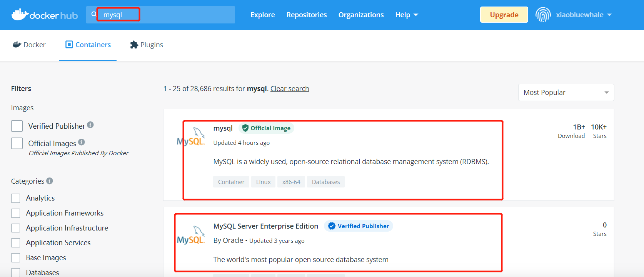Click the info icon next to Categories
Image resolution: width=644 pixels, height=277 pixels.
pyautogui.click(x=50, y=181)
